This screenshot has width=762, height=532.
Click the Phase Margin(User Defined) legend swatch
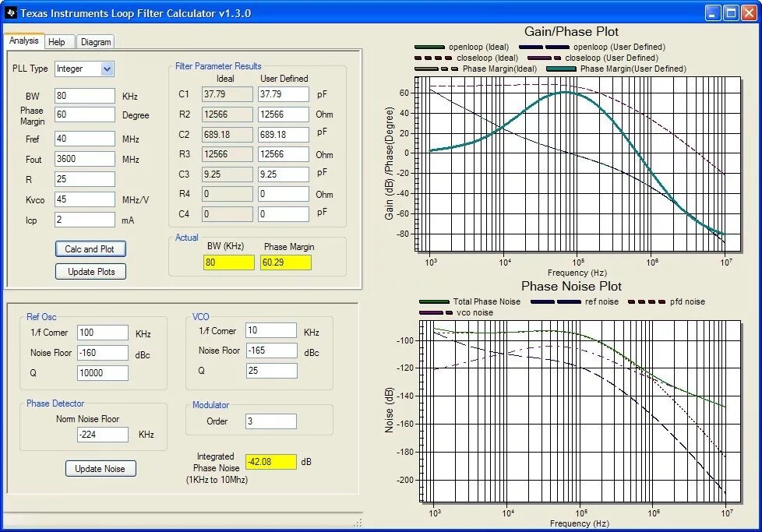click(x=561, y=69)
